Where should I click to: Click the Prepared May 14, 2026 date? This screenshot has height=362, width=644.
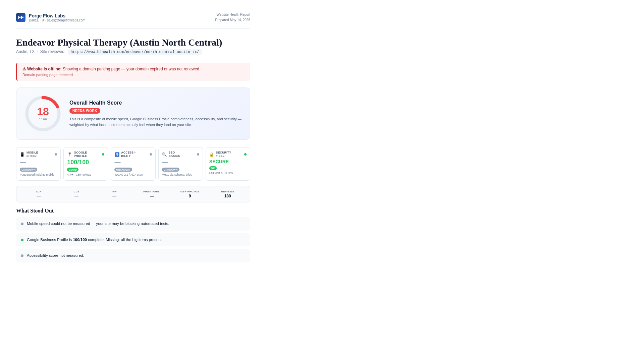pos(232,20)
